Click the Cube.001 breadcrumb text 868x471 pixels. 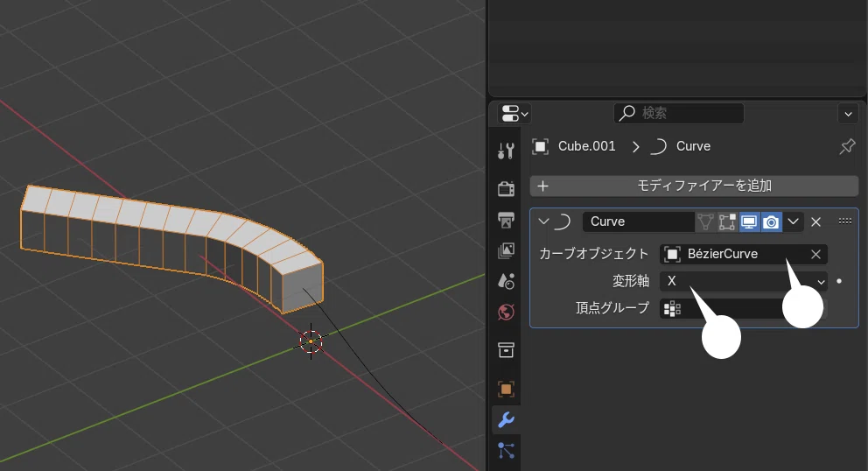coord(587,146)
